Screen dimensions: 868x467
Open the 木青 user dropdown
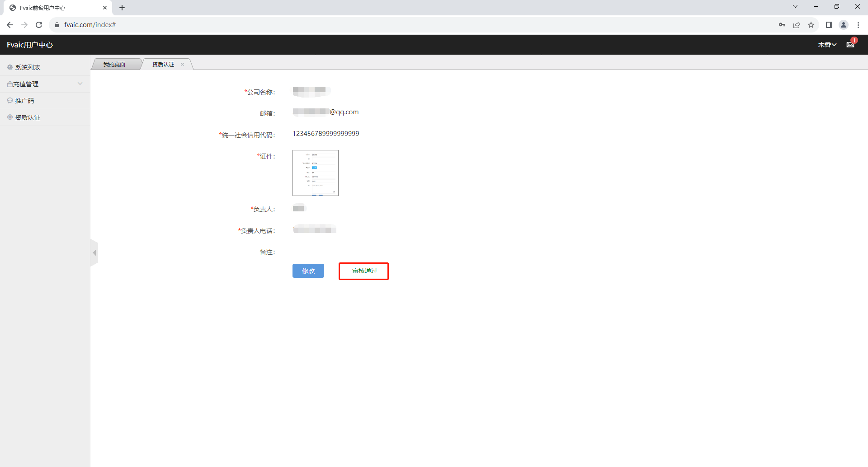pos(827,45)
